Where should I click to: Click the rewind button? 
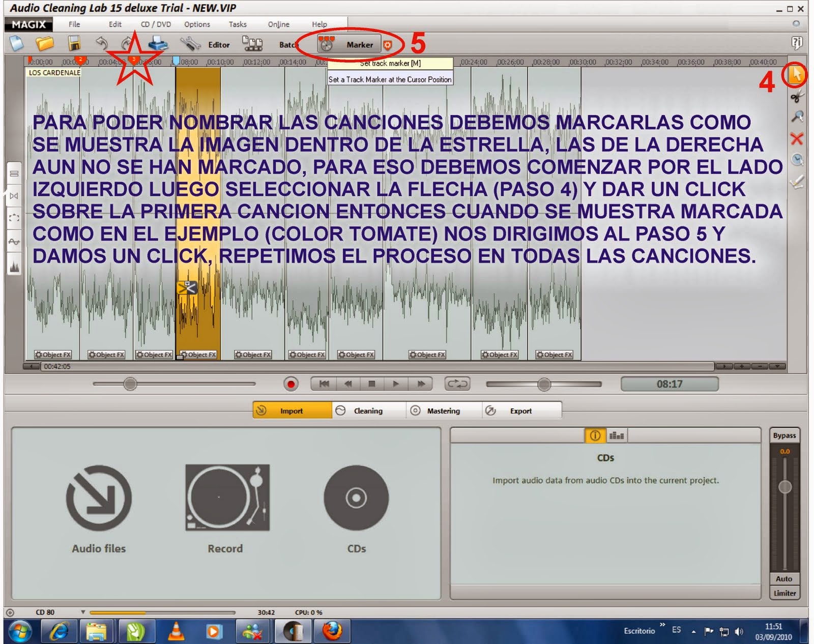tap(348, 384)
